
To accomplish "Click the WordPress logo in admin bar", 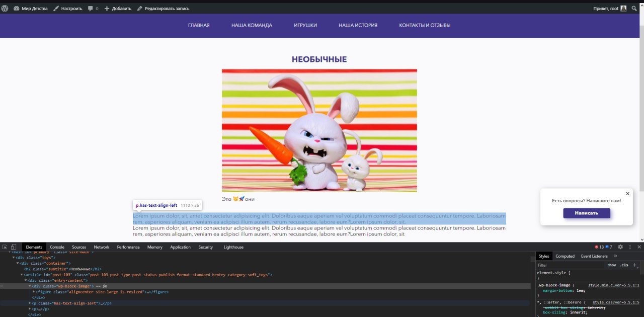I will (5, 9).
